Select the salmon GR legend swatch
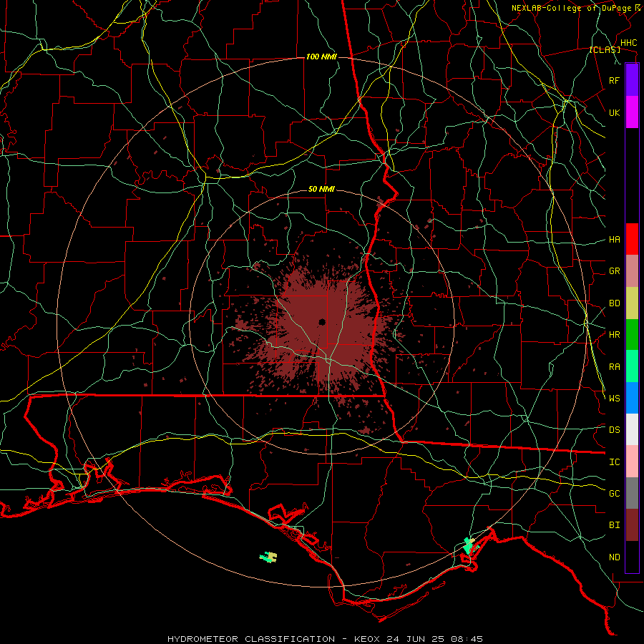Viewport: 644px width, 644px height. click(x=632, y=271)
